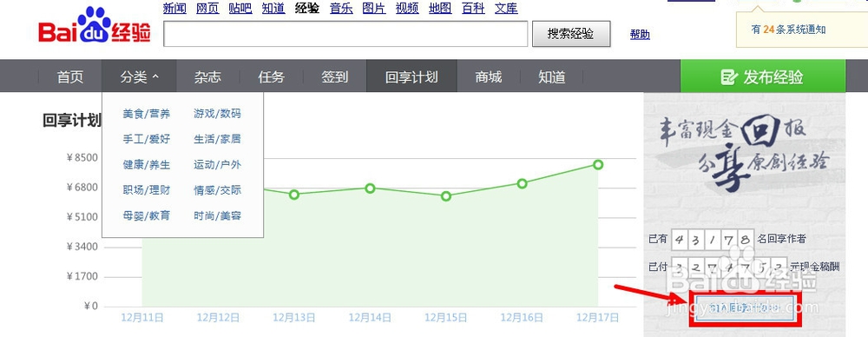Open the 24 条系统通知 notification
The image size is (868, 337).
coord(788,30)
